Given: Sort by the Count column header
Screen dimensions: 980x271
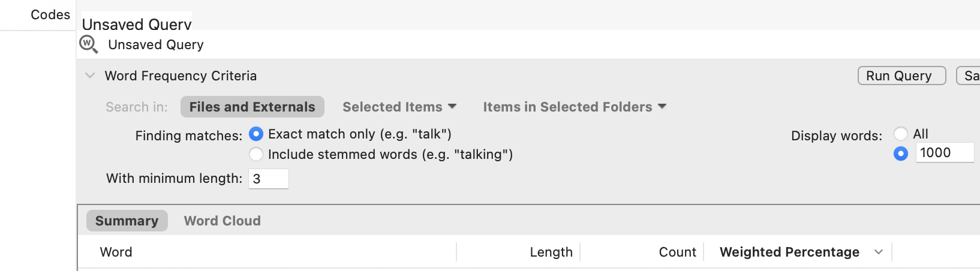Looking at the screenshot, I should [x=677, y=252].
